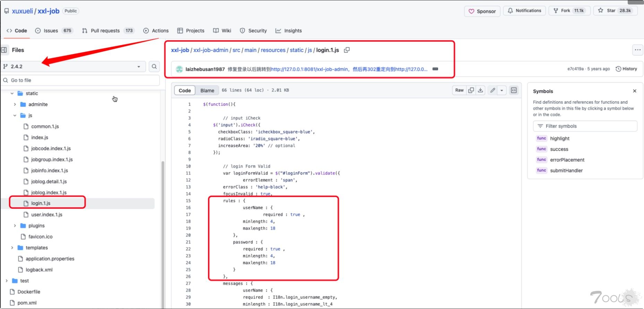Jump to submitHandler function symbol
644x309 pixels.
(x=566, y=171)
